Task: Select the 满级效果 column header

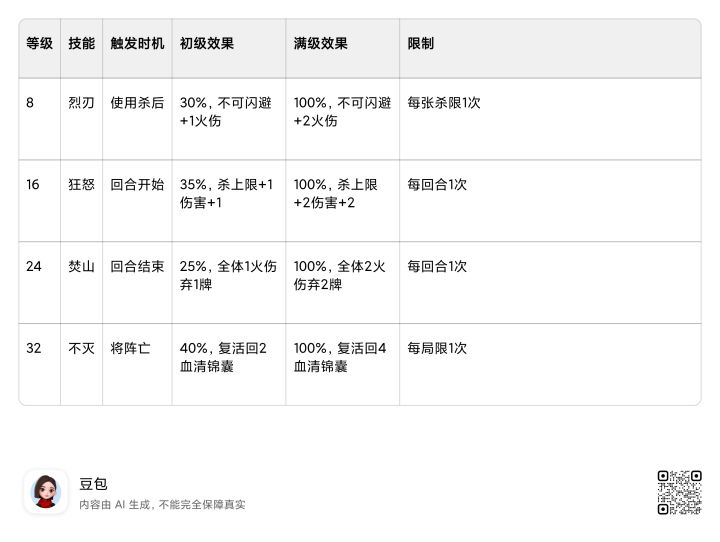Action: point(320,44)
